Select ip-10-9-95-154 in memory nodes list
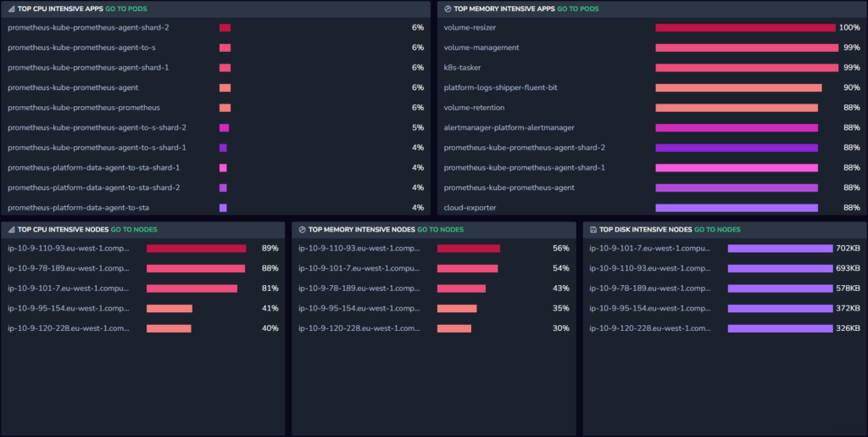The image size is (868, 437). pos(359,308)
